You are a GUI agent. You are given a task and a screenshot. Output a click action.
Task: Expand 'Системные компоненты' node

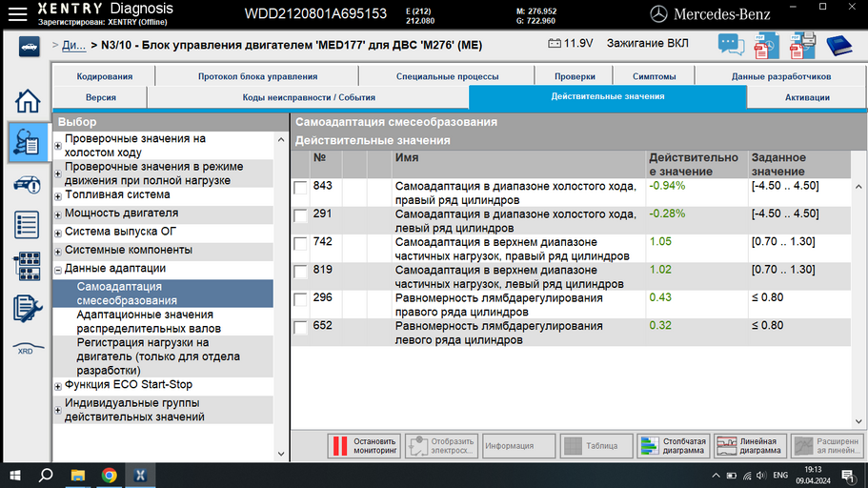pyautogui.click(x=58, y=252)
